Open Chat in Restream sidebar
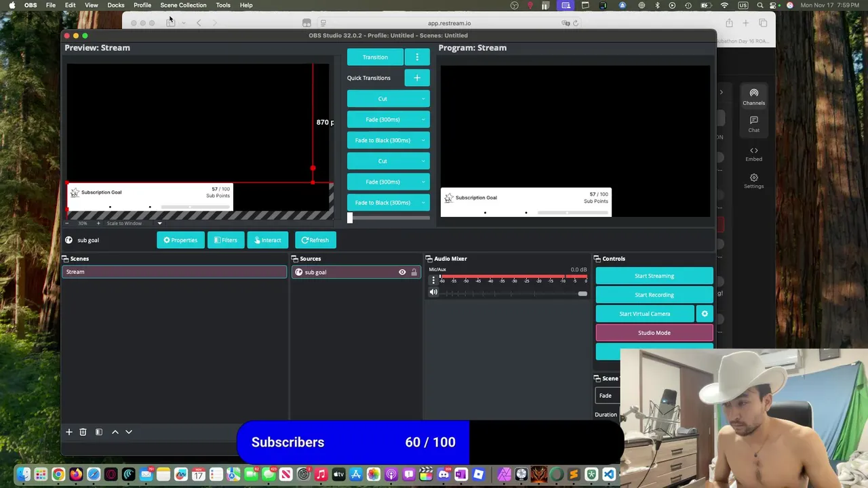 (x=753, y=125)
